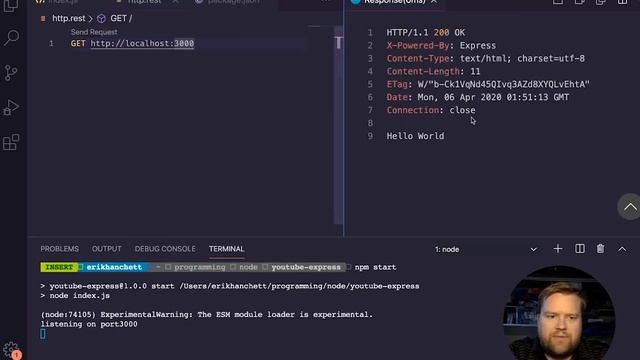Click the Send Request link
This screenshot has width=640, height=360.
coord(94,32)
